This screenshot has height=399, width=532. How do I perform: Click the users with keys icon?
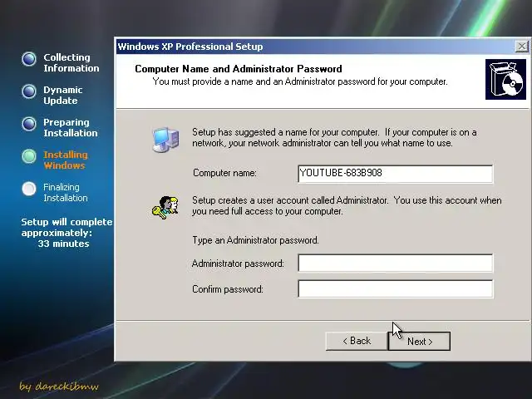point(165,207)
